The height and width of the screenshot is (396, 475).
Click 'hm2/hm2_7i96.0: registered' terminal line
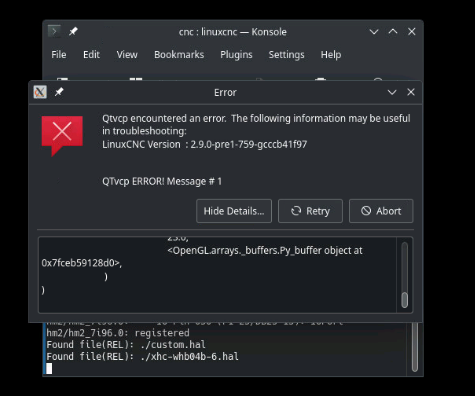[x=118, y=333]
